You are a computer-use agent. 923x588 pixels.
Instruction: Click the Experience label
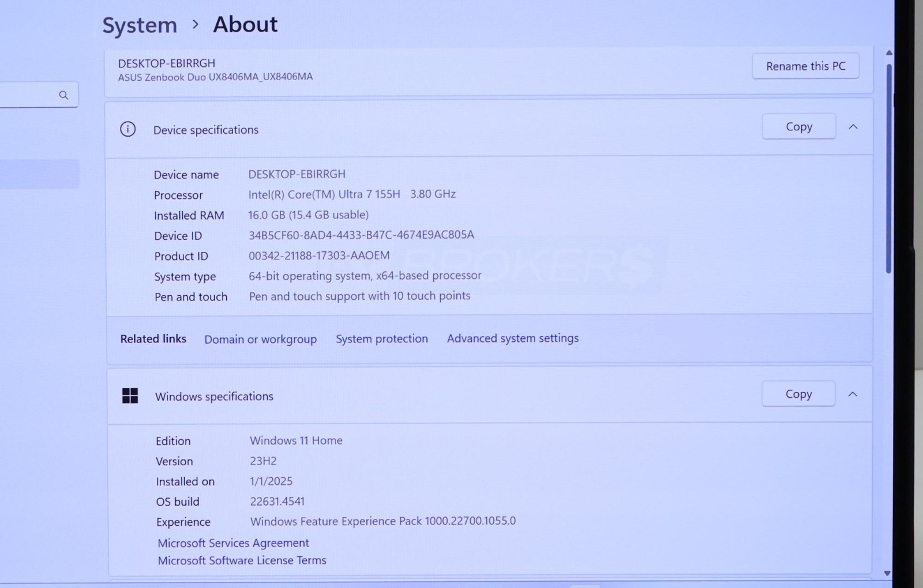pyautogui.click(x=183, y=522)
